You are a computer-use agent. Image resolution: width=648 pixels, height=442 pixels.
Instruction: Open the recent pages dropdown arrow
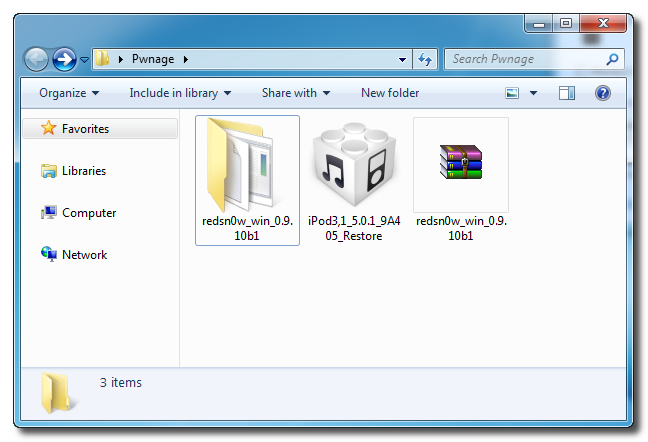pos(84,60)
